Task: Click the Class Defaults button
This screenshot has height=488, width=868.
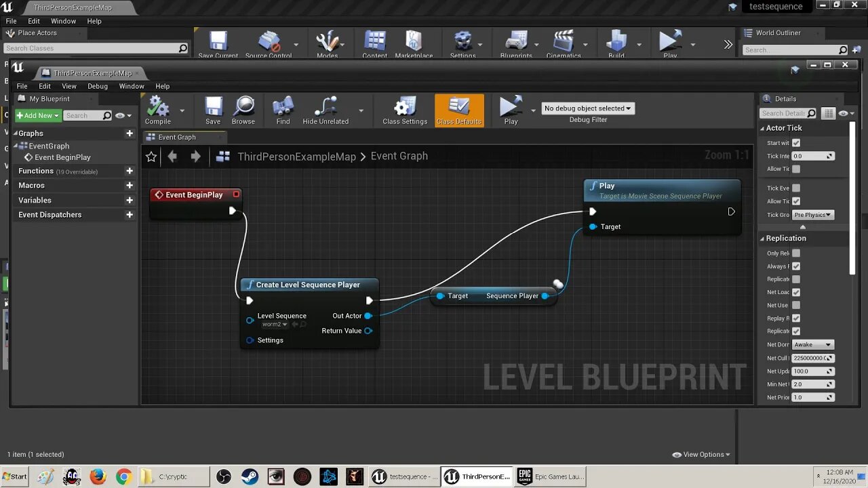Action: pyautogui.click(x=459, y=110)
